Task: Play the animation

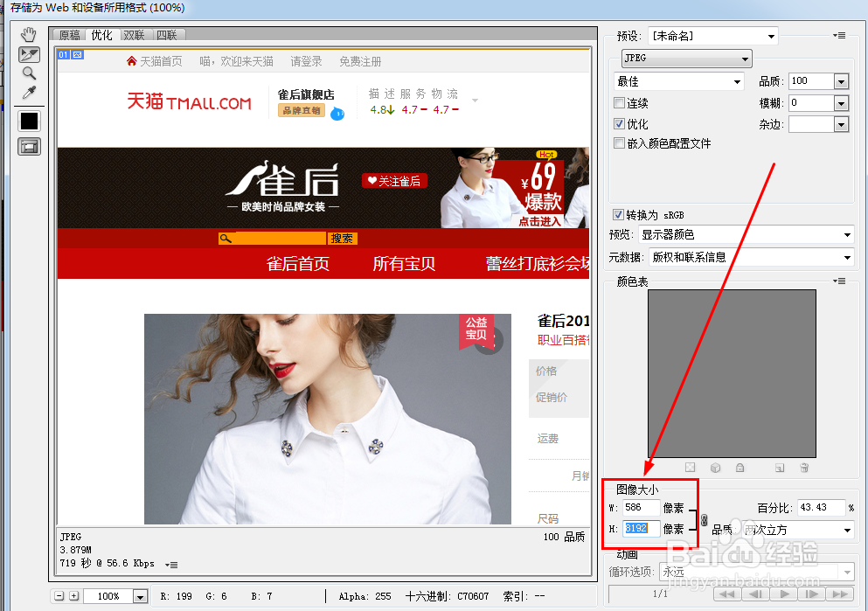Action: pos(783,594)
